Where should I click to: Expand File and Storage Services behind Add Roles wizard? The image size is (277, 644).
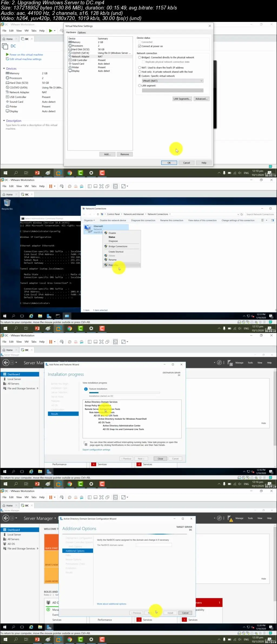[x=37, y=388]
